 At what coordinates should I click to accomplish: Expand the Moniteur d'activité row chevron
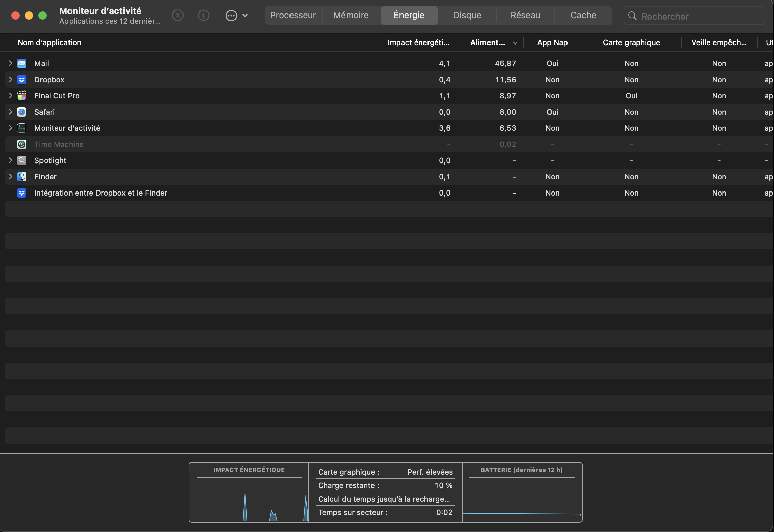pos(10,128)
